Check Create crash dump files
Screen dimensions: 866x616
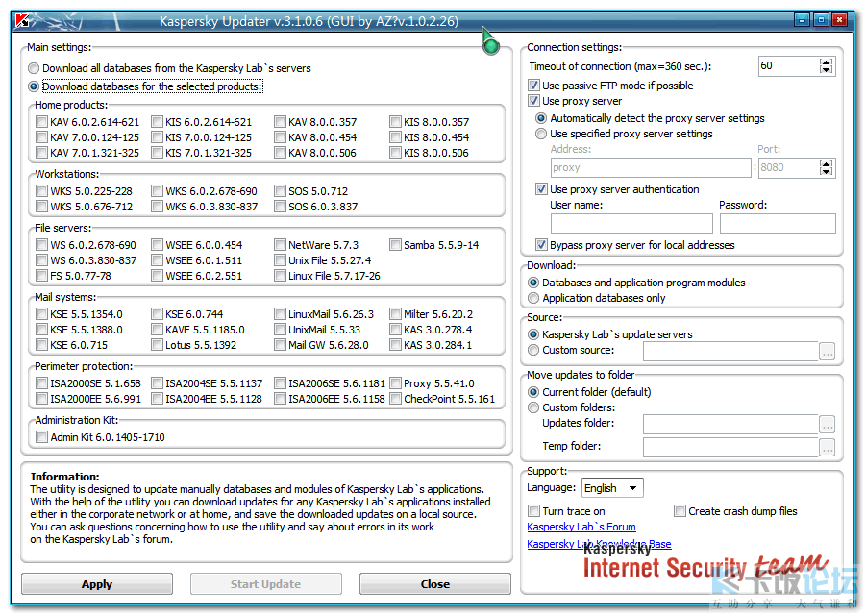point(680,510)
